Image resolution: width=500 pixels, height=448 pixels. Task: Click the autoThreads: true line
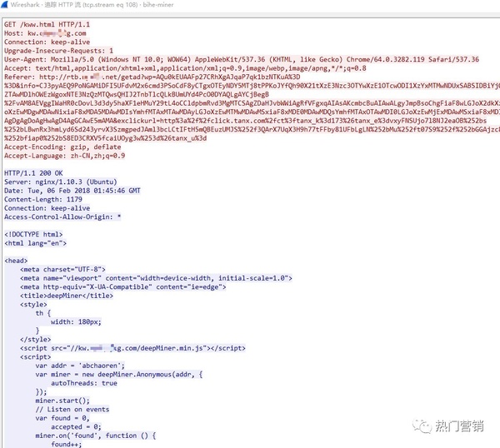(x=84, y=383)
